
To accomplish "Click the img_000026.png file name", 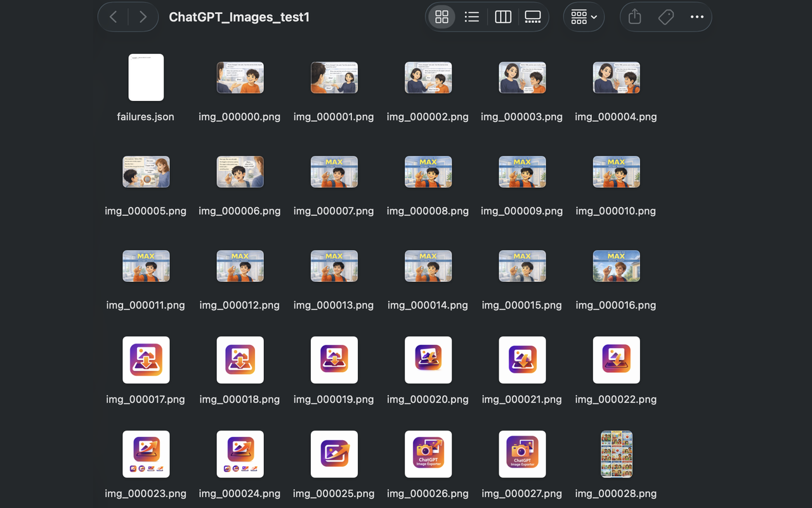I will (x=428, y=493).
